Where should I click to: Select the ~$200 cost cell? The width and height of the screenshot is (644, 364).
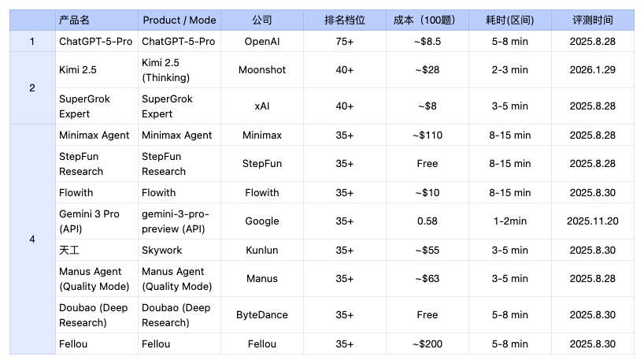click(x=427, y=344)
